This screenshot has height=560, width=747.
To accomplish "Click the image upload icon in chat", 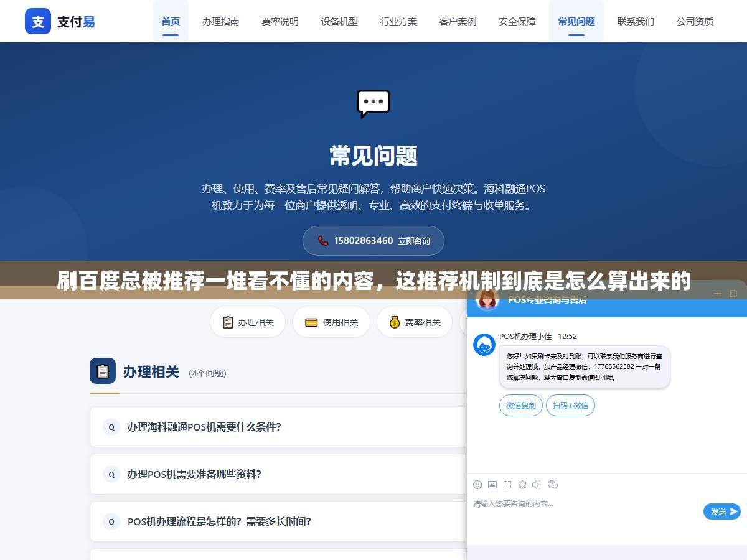I will click(492, 485).
